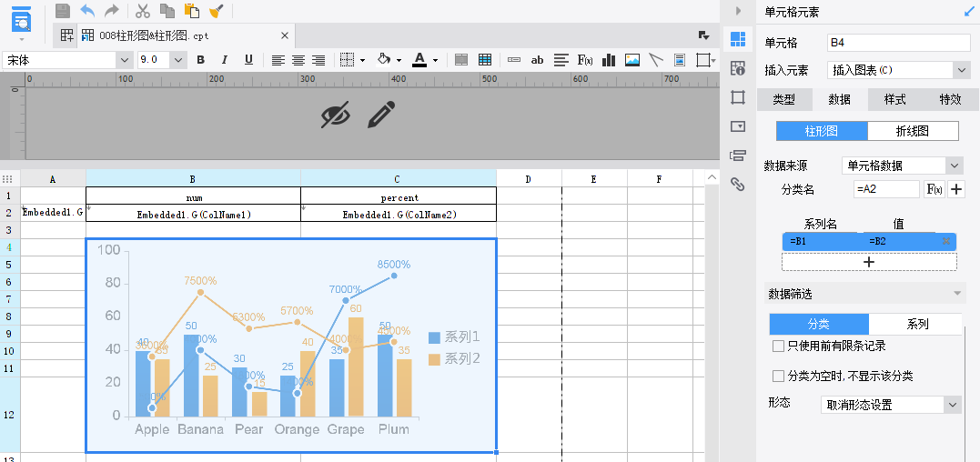Click the new template grid icon beside tab
The width and height of the screenshot is (980, 462).
pos(66,35)
